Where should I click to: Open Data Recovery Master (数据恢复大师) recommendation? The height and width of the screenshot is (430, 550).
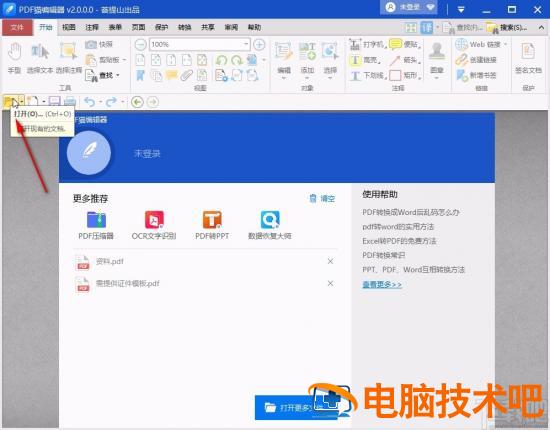(269, 225)
